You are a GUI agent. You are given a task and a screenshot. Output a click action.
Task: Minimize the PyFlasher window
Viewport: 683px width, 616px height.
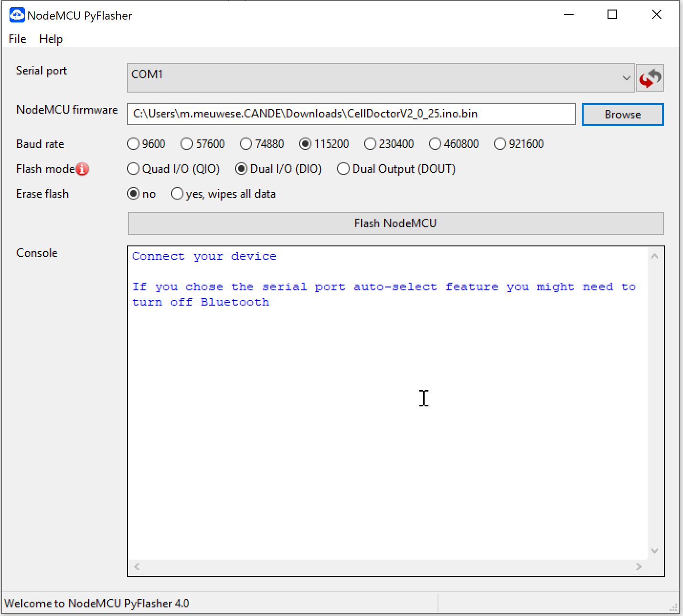(x=568, y=15)
